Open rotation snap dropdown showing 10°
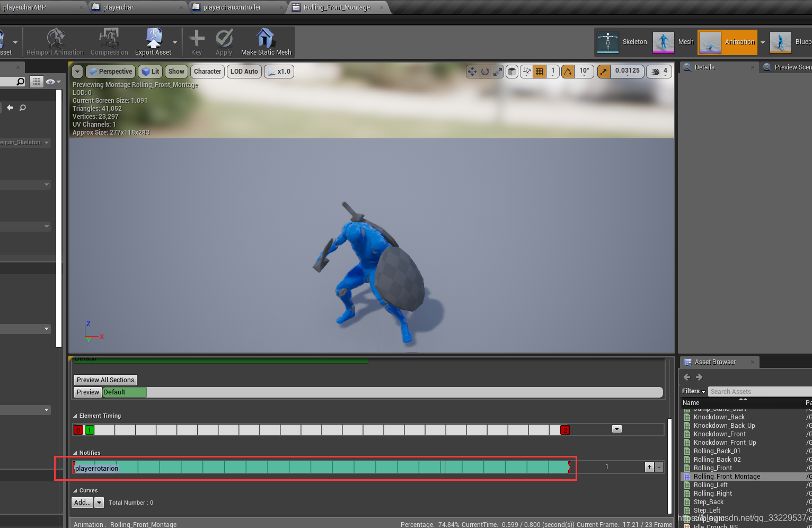 click(x=584, y=72)
